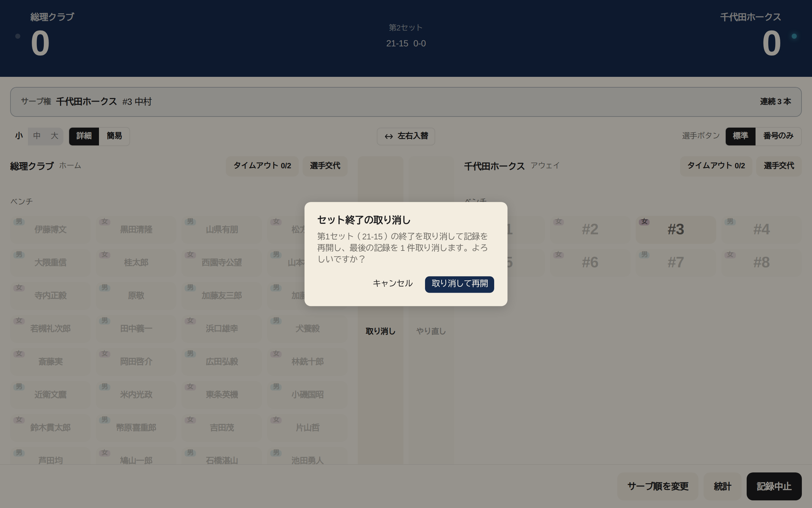The image size is (812, 508).
Task: Select 千代田ホークス player #7
Action: [x=676, y=262]
